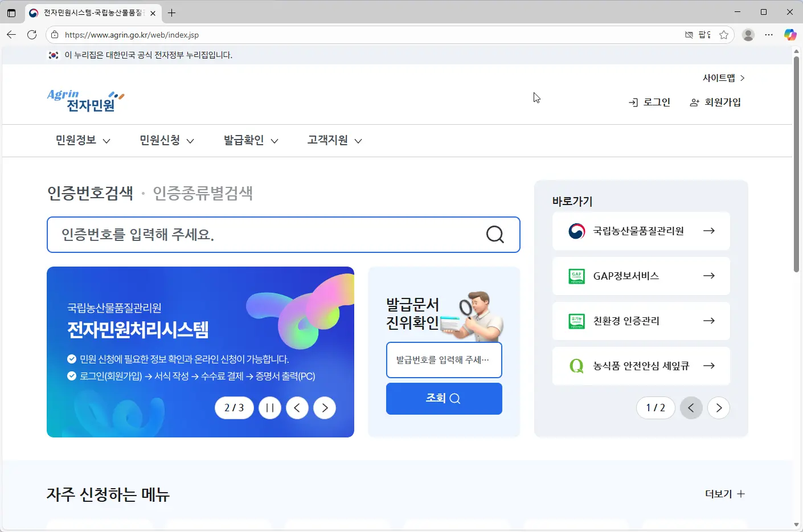Click the 세잎큐 green Q logo icon

576,366
